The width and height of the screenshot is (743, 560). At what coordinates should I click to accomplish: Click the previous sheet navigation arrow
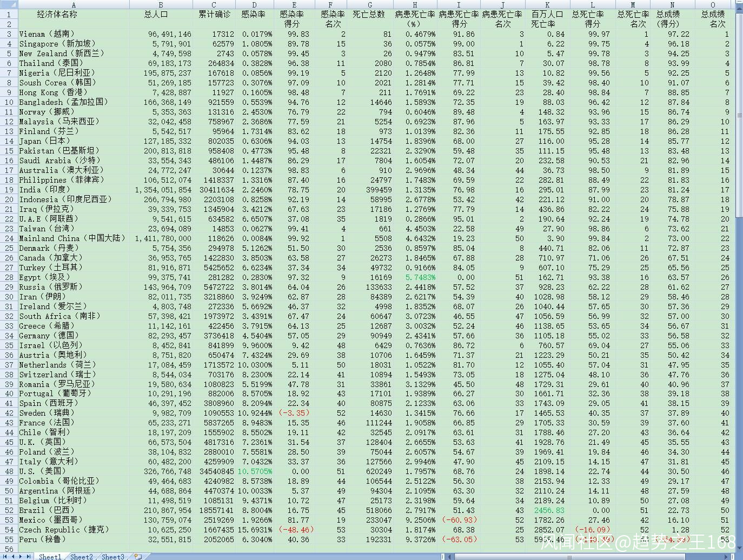(13, 556)
